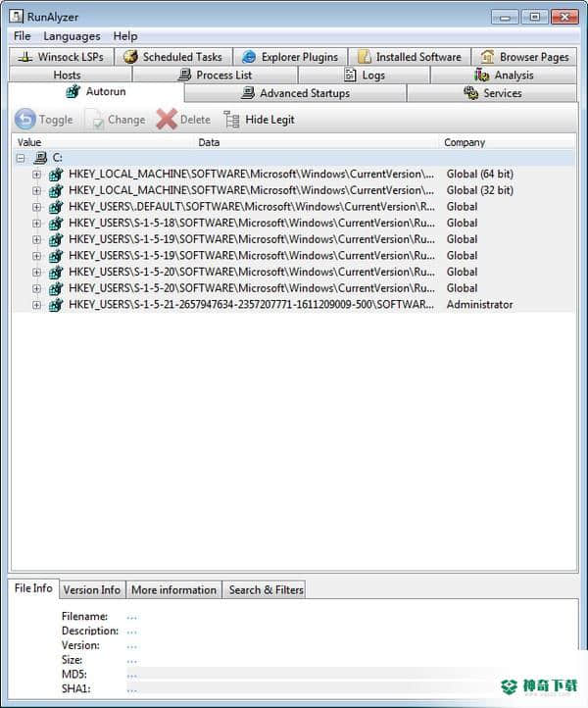Sort by the Data column header
The image size is (588, 708).
[317, 143]
